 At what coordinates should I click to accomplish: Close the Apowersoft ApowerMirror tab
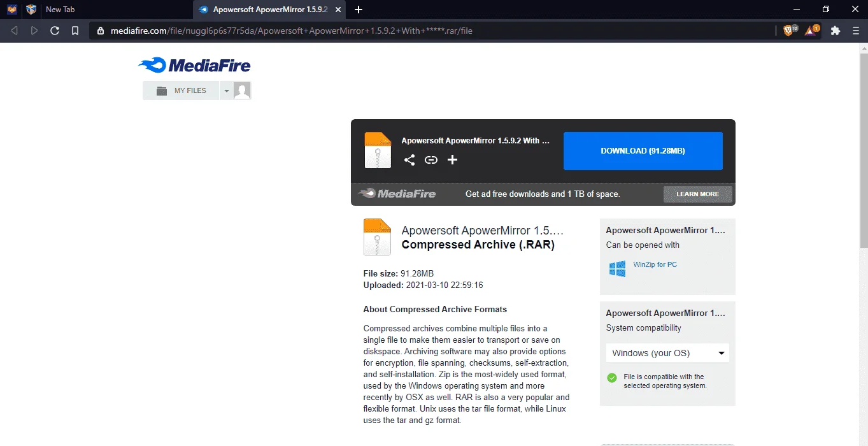339,10
